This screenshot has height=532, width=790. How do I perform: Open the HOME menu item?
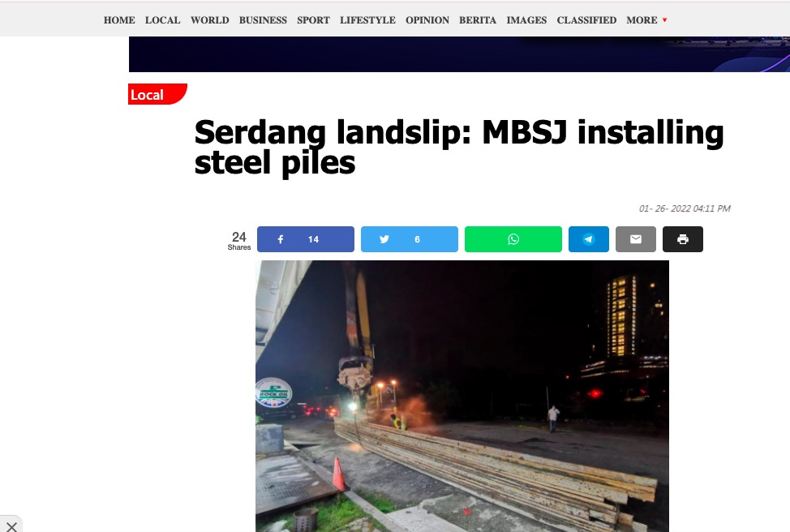(119, 20)
